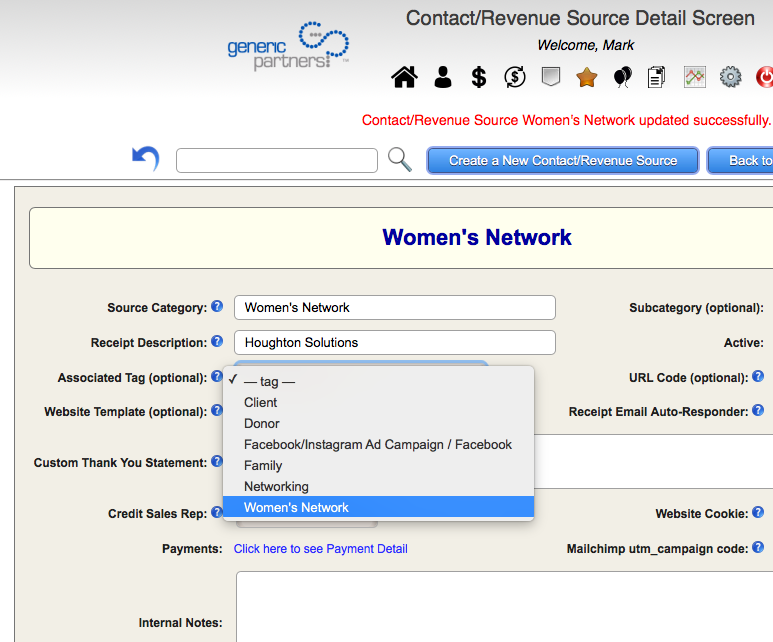
Task: Click the gold star icon
Action: click(587, 77)
